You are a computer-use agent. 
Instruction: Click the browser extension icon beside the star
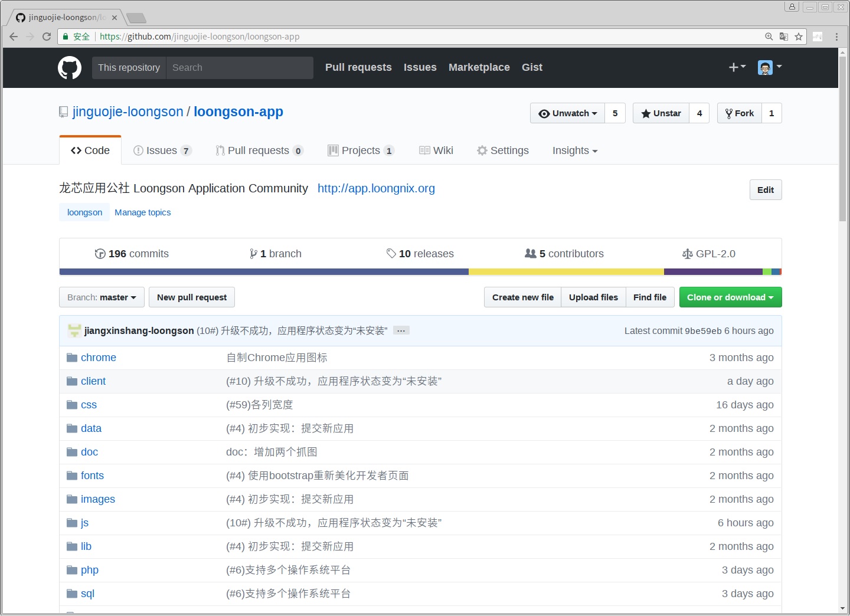click(818, 37)
